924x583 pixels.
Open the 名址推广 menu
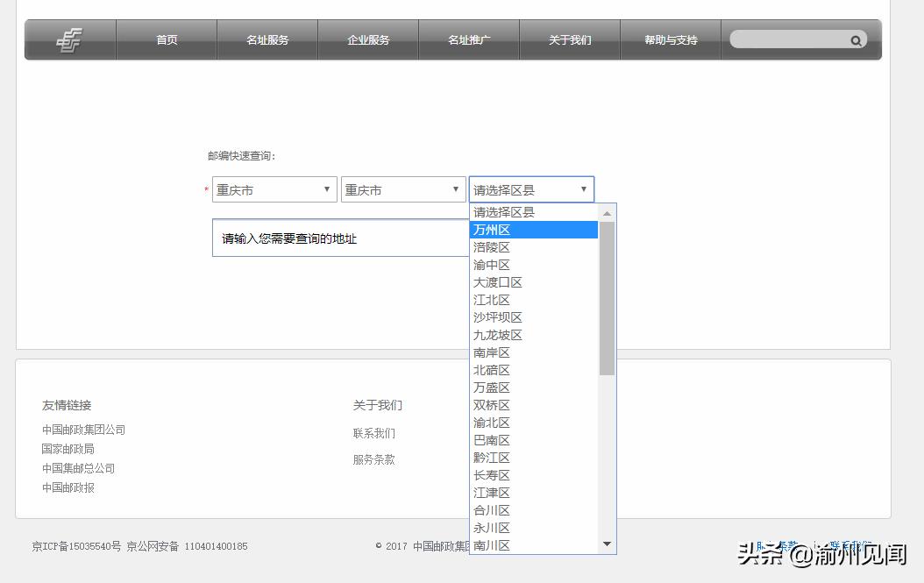click(468, 39)
